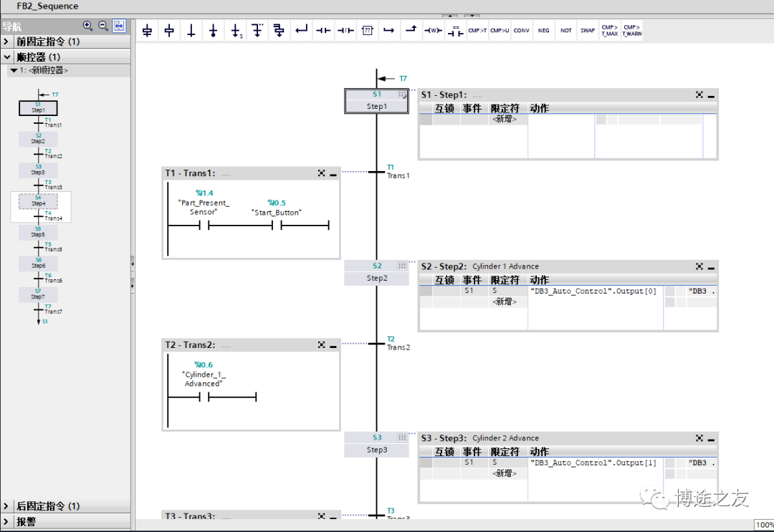Select Step1 in navigation overview
774x532 pixels.
[x=38, y=108]
